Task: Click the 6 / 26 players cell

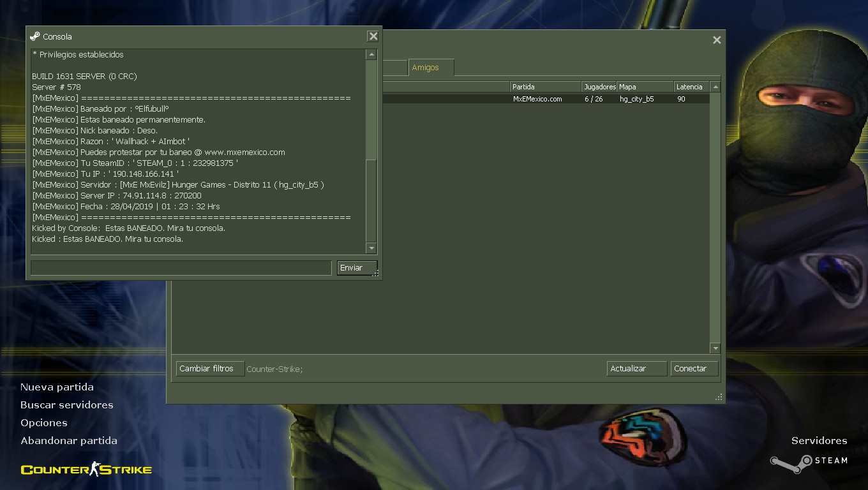Action: [594, 99]
